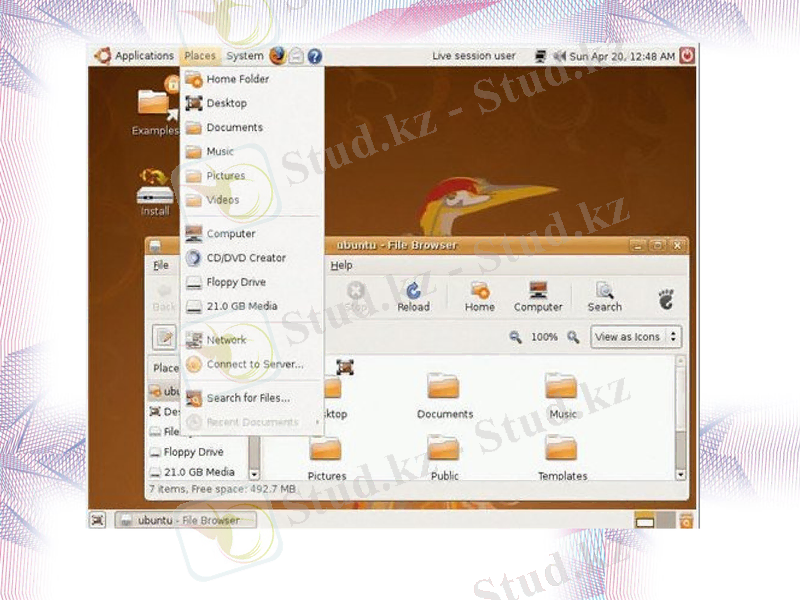Viewport: 800px width, 600px height.
Task: Click the Show Desktop icon in bottom panel
Action: 98,520
